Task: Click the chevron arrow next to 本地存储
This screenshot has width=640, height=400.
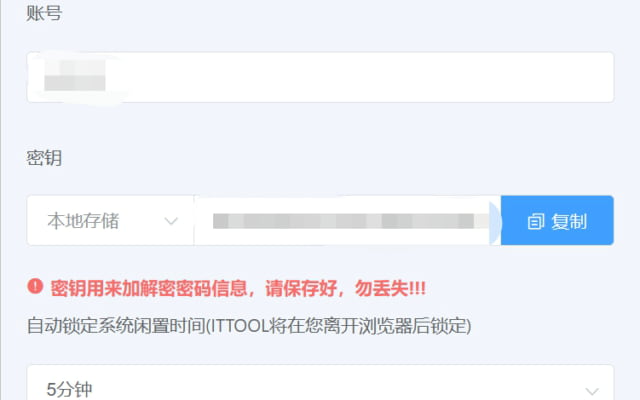Action: pyautogui.click(x=171, y=221)
